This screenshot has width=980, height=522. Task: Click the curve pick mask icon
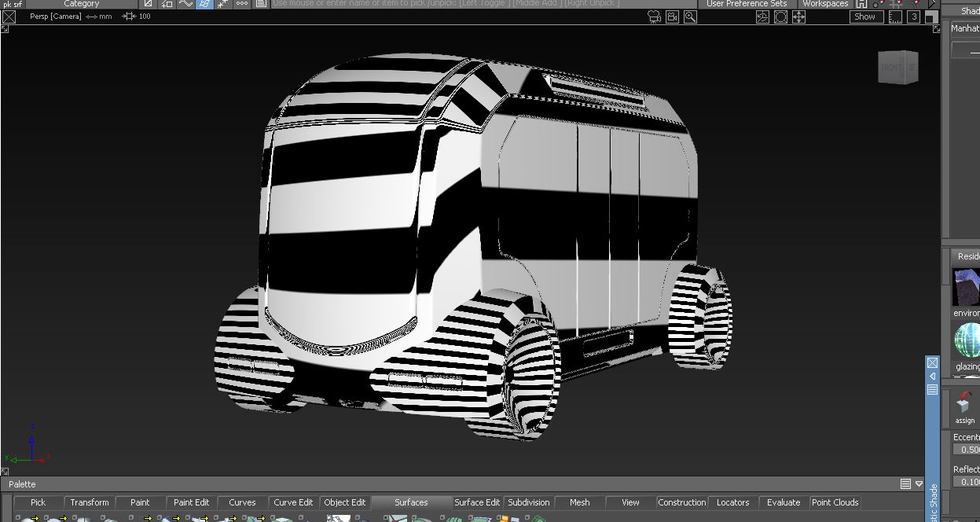(185, 4)
